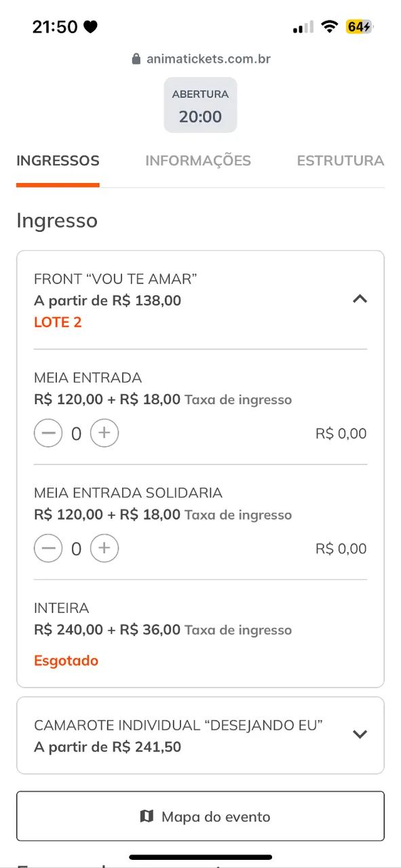Screen dimensions: 401x868
Task: Tap the ABERTURA 20:00 badge
Action: (x=200, y=106)
